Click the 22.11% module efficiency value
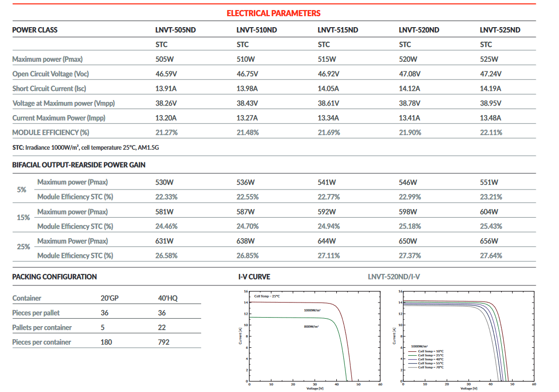The height and width of the screenshot is (392, 559). tap(491, 133)
